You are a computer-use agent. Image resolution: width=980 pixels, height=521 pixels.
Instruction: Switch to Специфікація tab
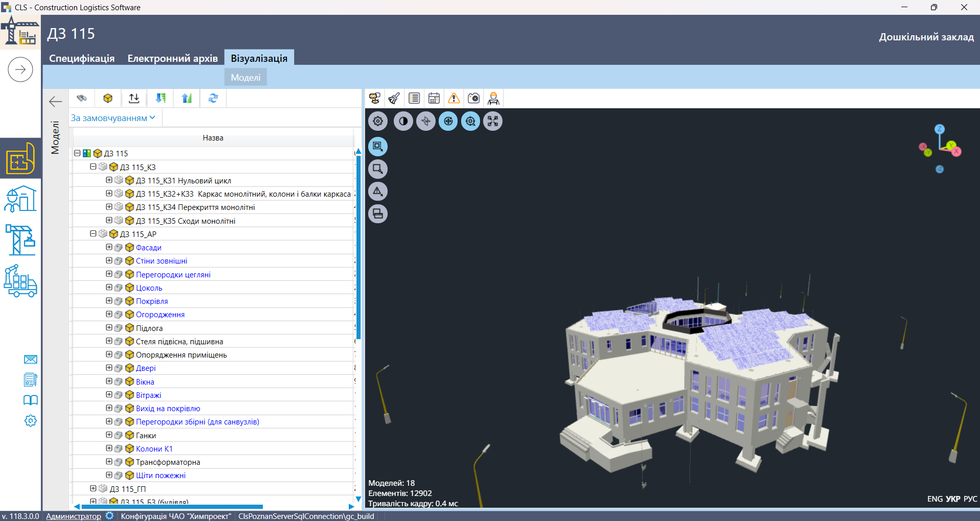coord(82,58)
